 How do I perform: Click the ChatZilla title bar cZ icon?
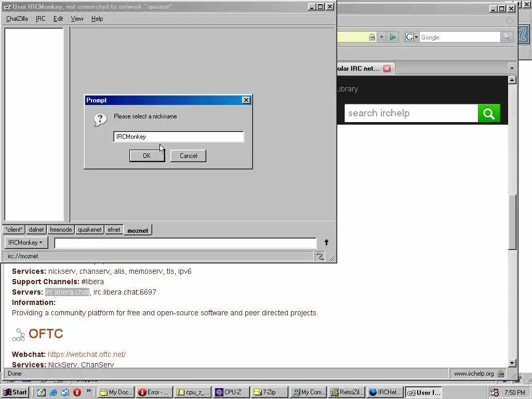click(7, 7)
